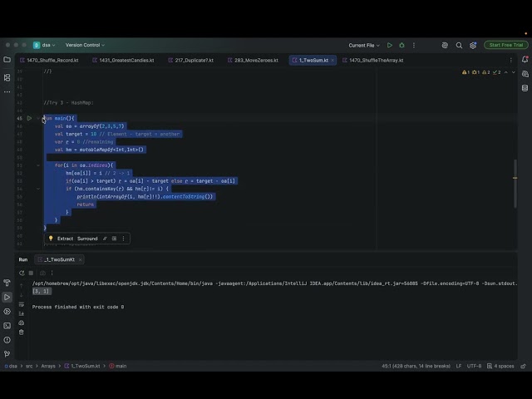The image size is (532, 399).
Task: Open inspection warnings widget
Action: [481, 72]
